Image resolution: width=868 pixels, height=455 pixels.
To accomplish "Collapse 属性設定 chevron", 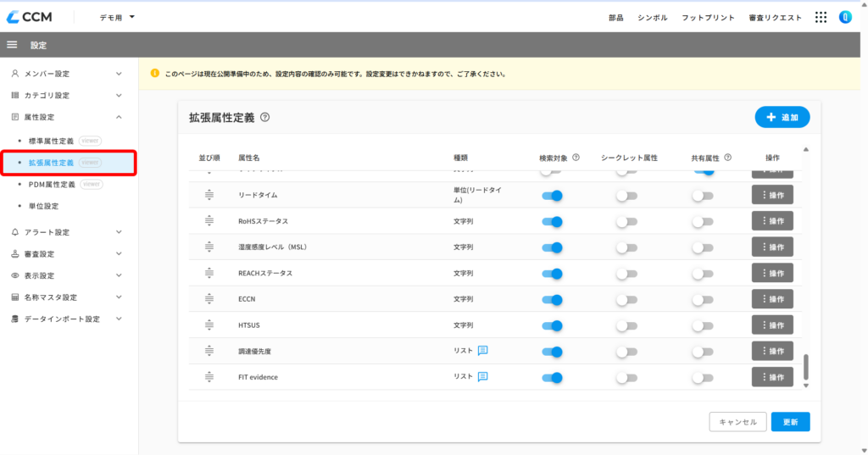I will (x=119, y=117).
